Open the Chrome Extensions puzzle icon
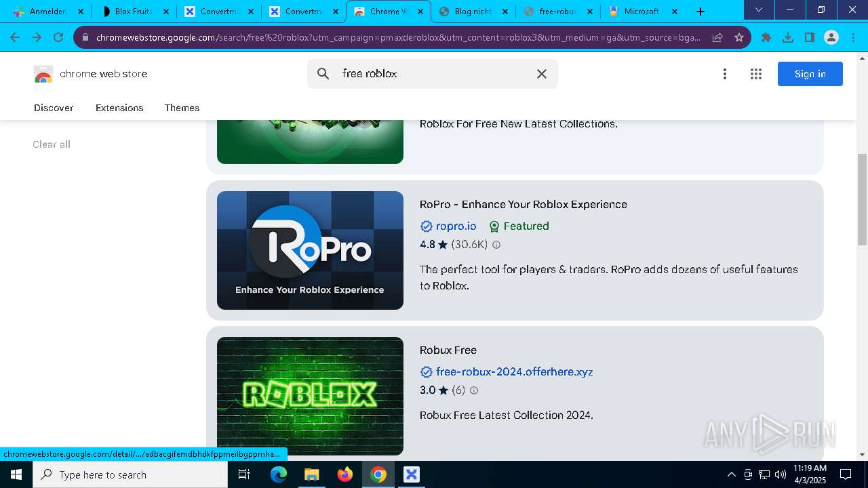Screen dimensions: 868x488 point(766,37)
